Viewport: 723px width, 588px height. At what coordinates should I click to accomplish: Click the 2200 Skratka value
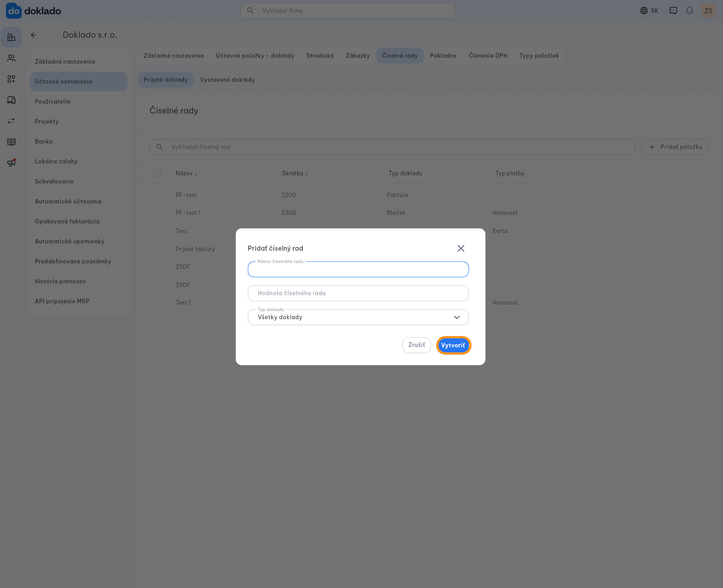tap(288, 195)
